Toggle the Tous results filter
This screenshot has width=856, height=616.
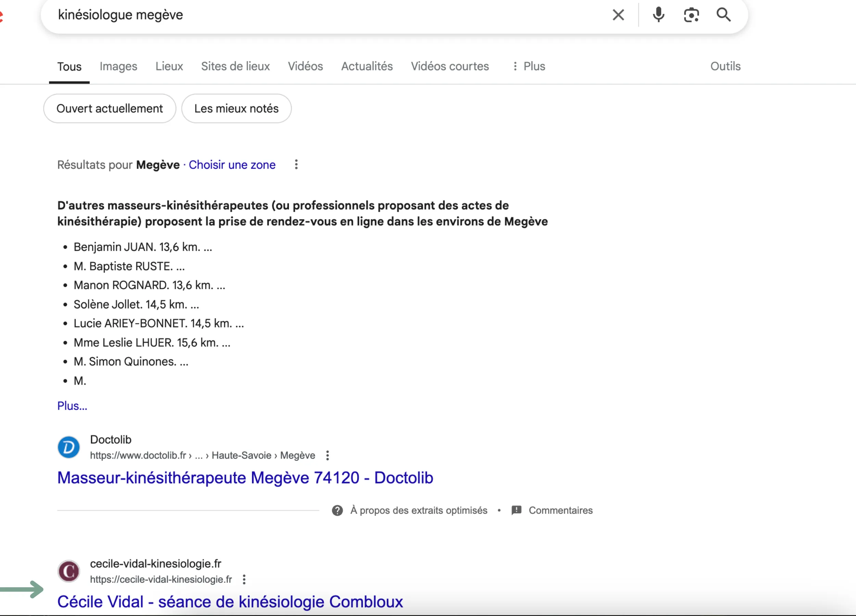pyautogui.click(x=69, y=66)
